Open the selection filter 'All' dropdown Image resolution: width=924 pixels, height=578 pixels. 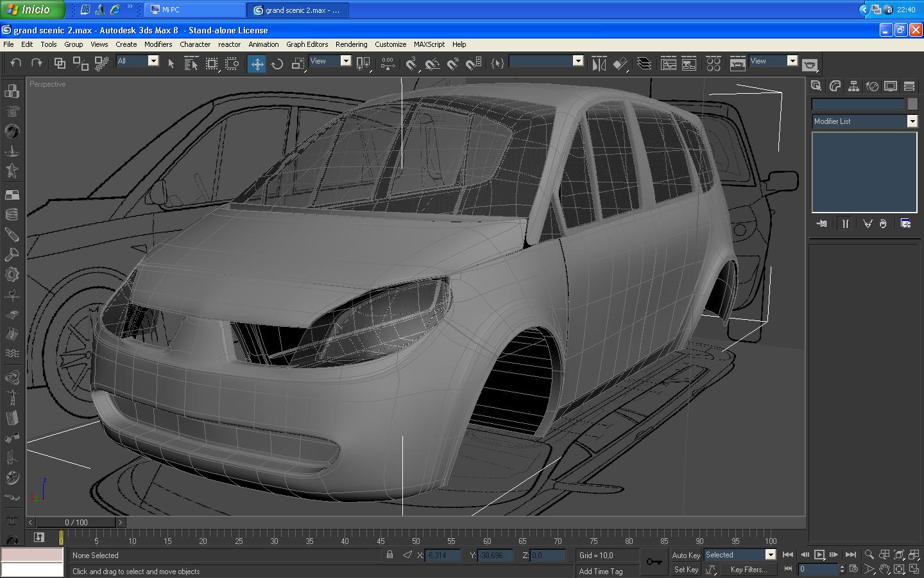tap(153, 61)
